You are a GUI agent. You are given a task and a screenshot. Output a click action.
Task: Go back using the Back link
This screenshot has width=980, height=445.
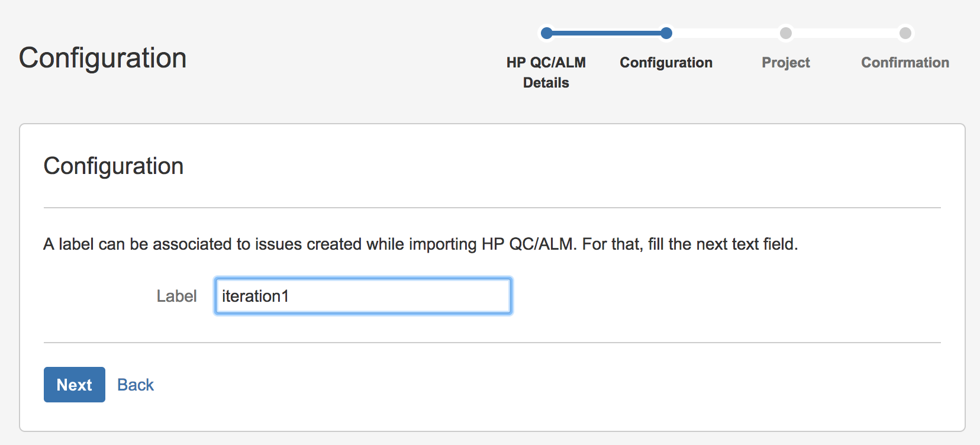click(x=136, y=385)
